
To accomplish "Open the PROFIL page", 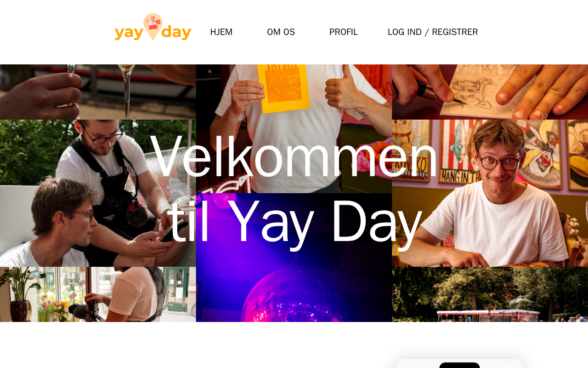I will coord(344,32).
